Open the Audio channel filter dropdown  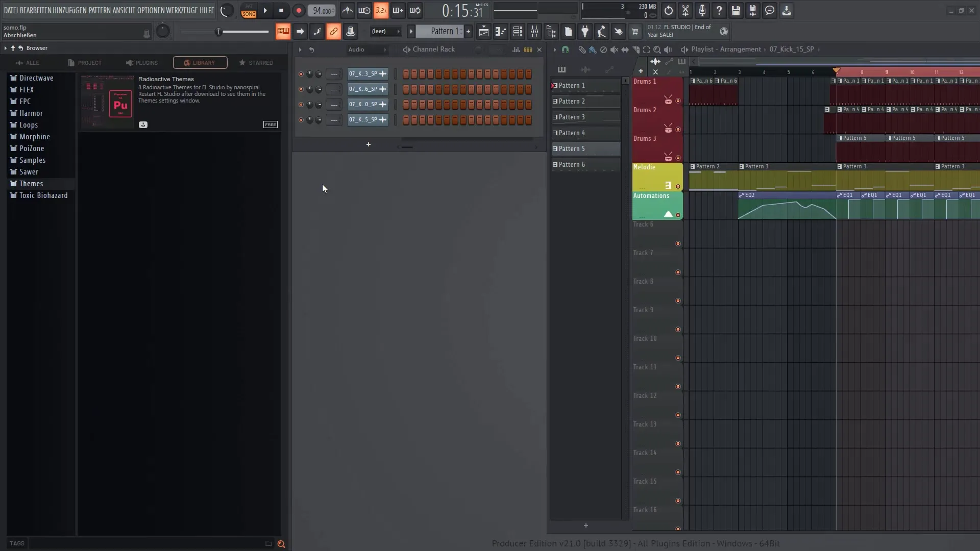pos(367,49)
